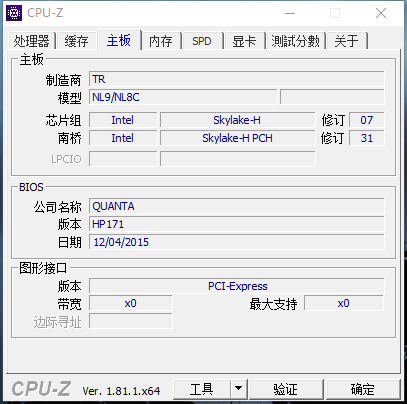The image size is (407, 404).
Task: Click the CPU-Z app icon in title bar
Action: tap(14, 13)
